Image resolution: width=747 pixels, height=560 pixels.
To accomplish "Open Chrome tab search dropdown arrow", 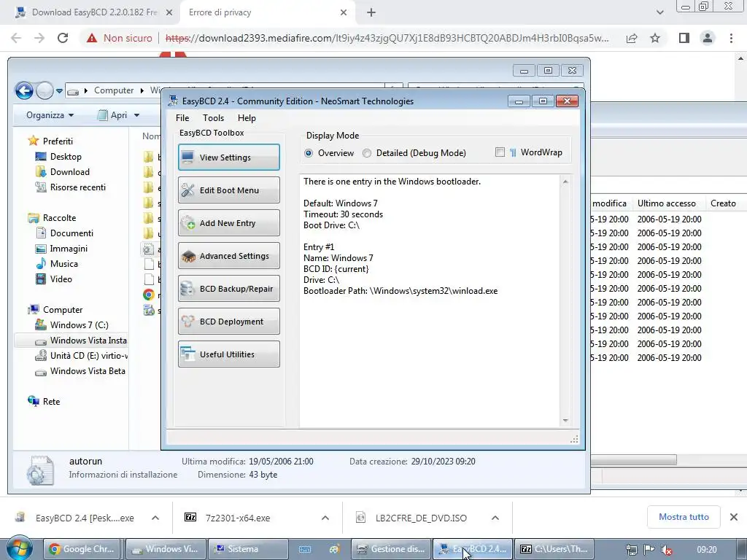I will 659,12.
